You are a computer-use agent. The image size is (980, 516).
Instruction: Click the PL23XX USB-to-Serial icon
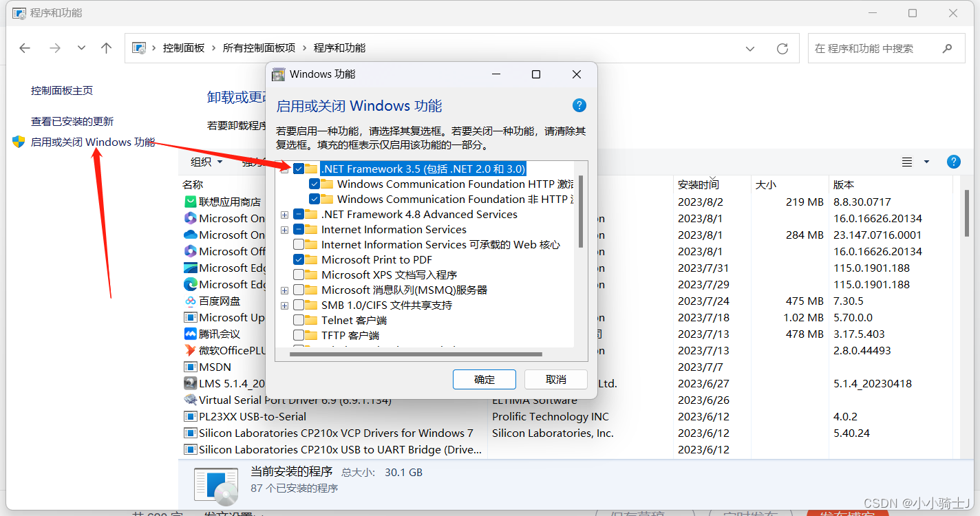[191, 416]
